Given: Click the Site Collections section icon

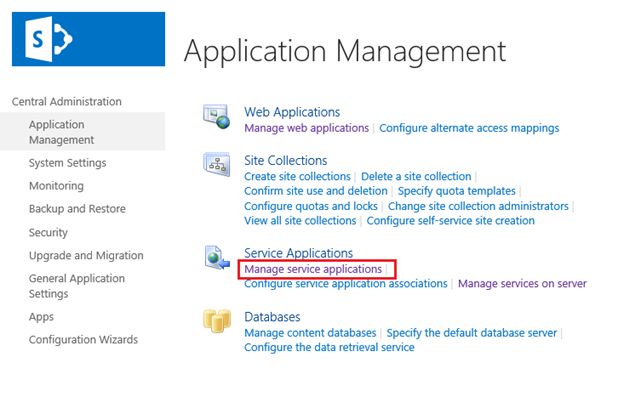Looking at the screenshot, I should point(217,164).
